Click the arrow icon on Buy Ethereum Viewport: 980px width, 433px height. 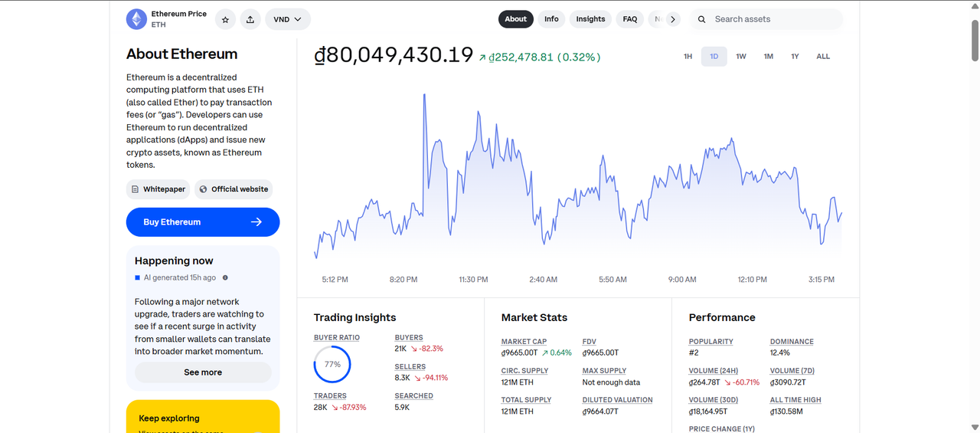[256, 222]
